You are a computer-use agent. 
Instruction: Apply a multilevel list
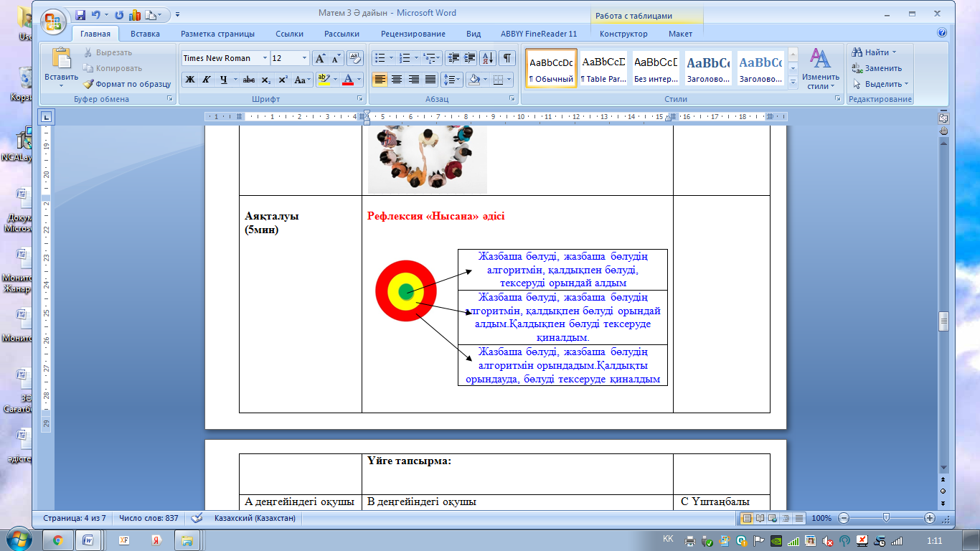431,58
